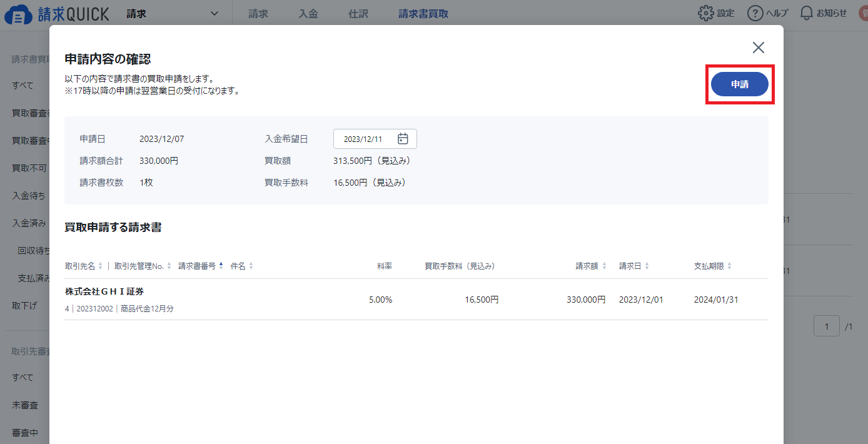Select 回収待ち in the sidebar
The height and width of the screenshot is (444, 868).
point(34,251)
